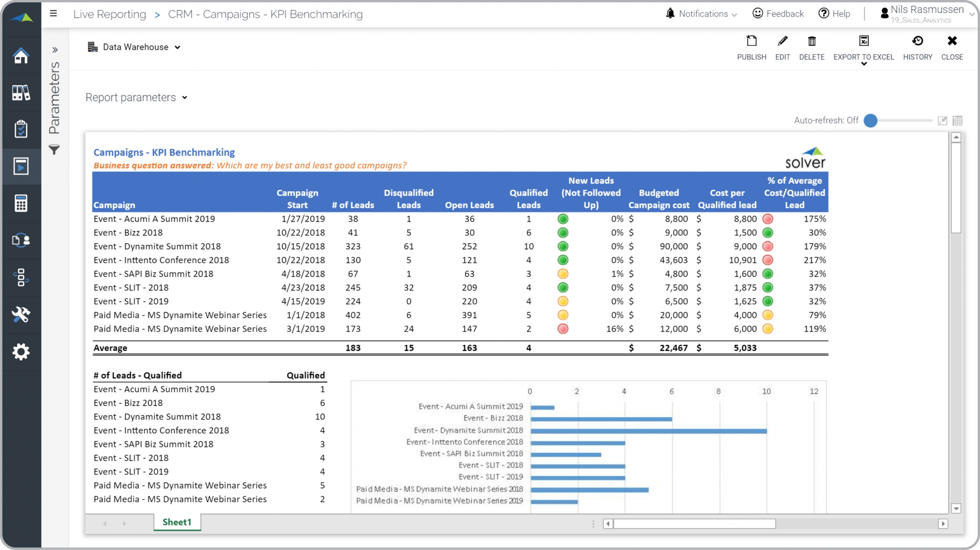Select the Live Reporting play icon in sidebar
The image size is (980, 550).
tap(21, 166)
